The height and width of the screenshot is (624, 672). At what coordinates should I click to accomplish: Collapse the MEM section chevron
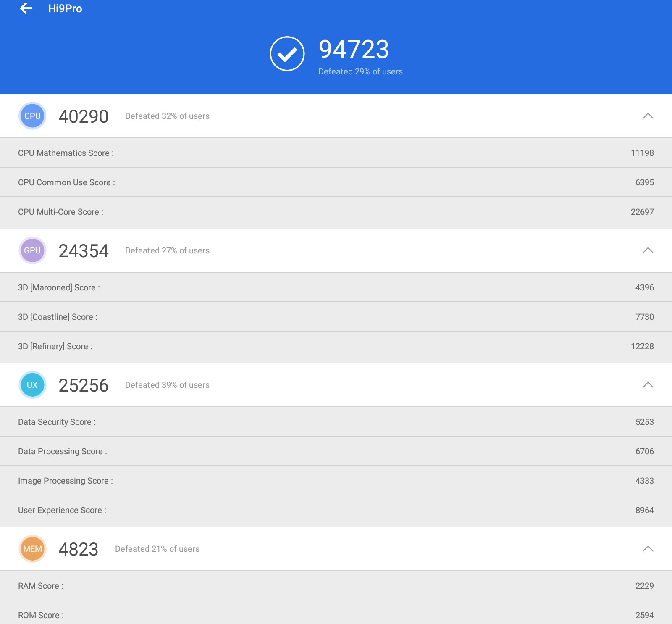pos(648,549)
